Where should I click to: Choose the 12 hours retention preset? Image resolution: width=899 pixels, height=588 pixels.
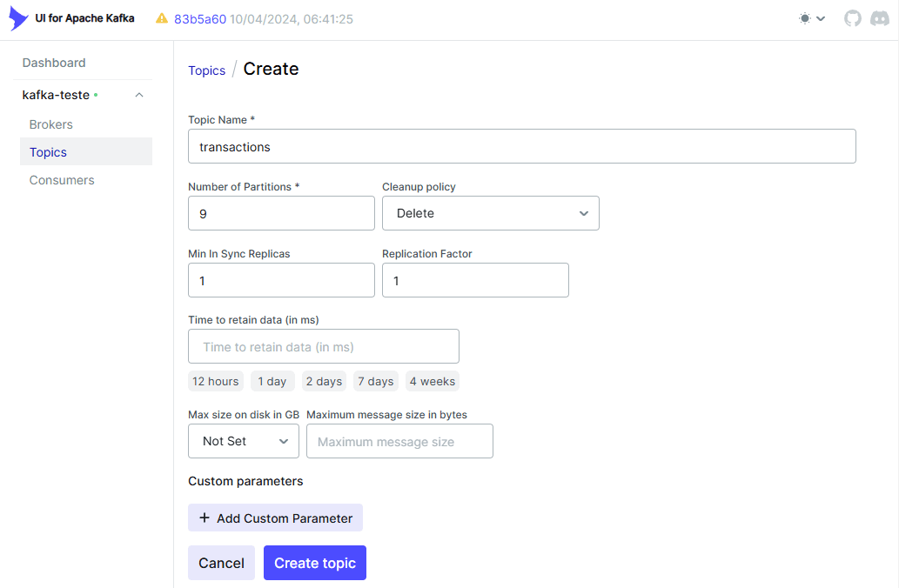click(216, 381)
